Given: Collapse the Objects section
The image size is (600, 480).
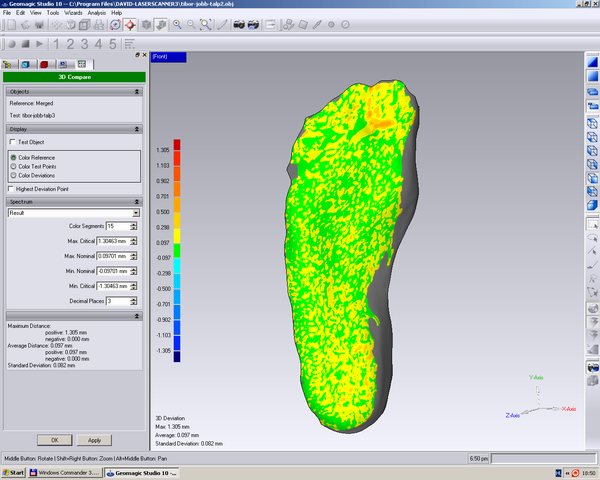Looking at the screenshot, I should pos(137,91).
